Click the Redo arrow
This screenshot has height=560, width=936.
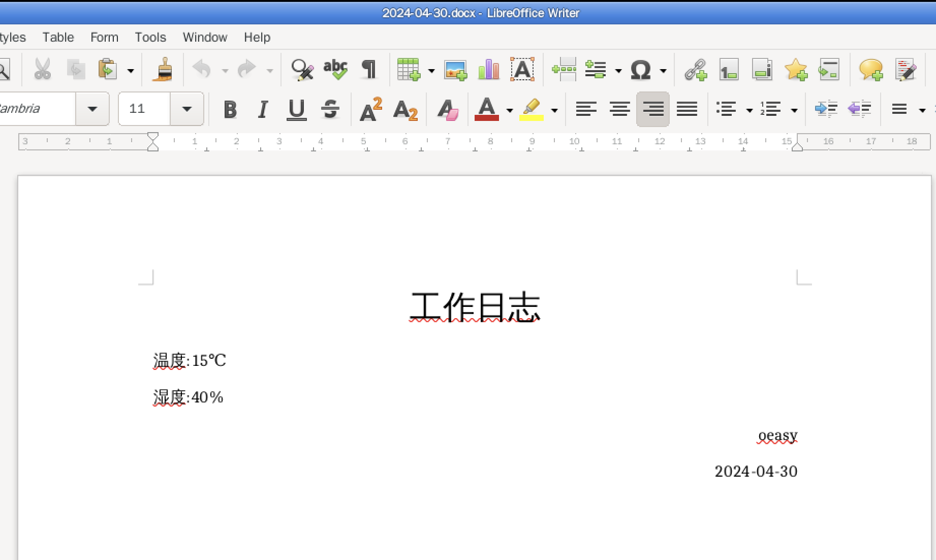pos(247,70)
